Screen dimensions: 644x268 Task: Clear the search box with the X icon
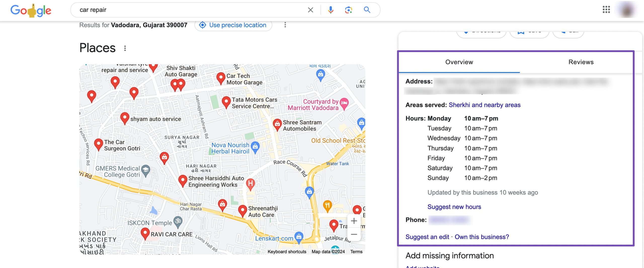point(310,10)
